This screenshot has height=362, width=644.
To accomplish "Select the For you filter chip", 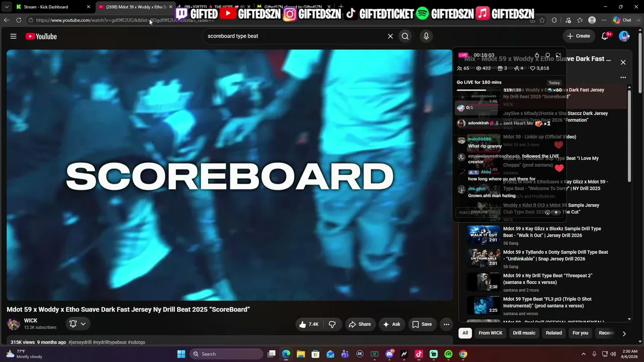I will pyautogui.click(x=580, y=333).
